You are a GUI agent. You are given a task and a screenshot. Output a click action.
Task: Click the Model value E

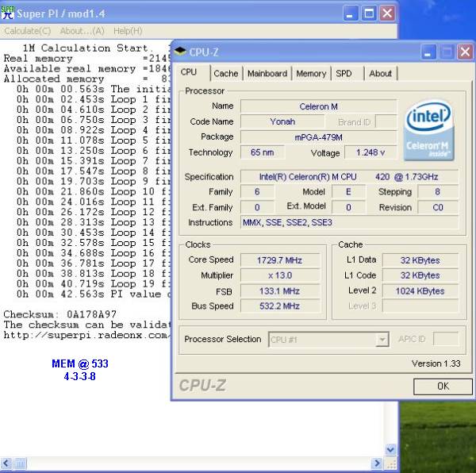[348, 192]
